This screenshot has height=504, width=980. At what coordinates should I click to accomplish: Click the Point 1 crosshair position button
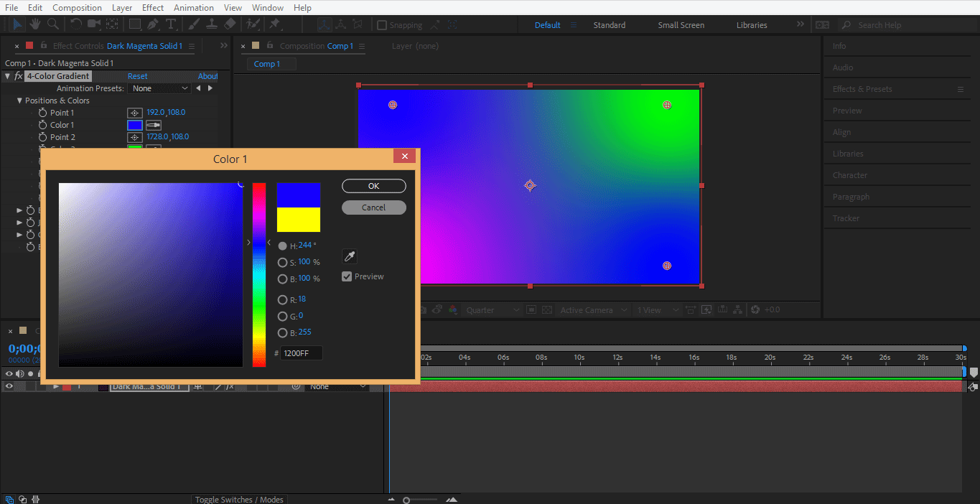coord(134,113)
